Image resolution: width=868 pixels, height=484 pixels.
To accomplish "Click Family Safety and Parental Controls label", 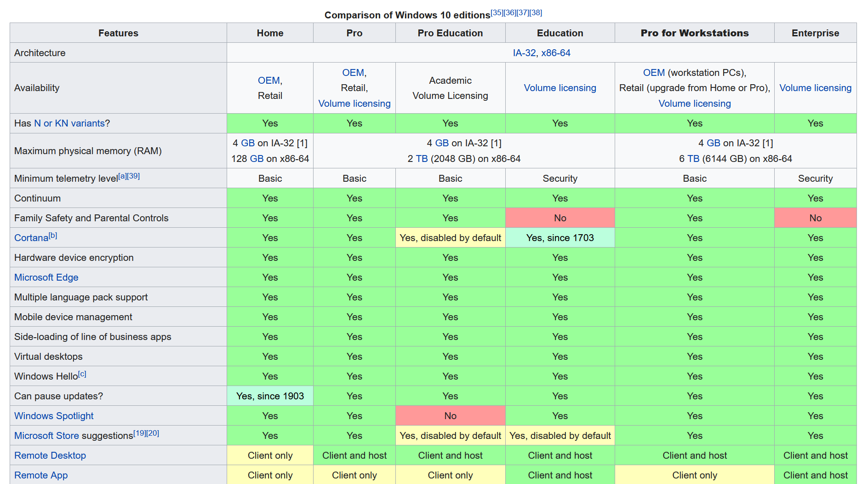I will coord(91,218).
